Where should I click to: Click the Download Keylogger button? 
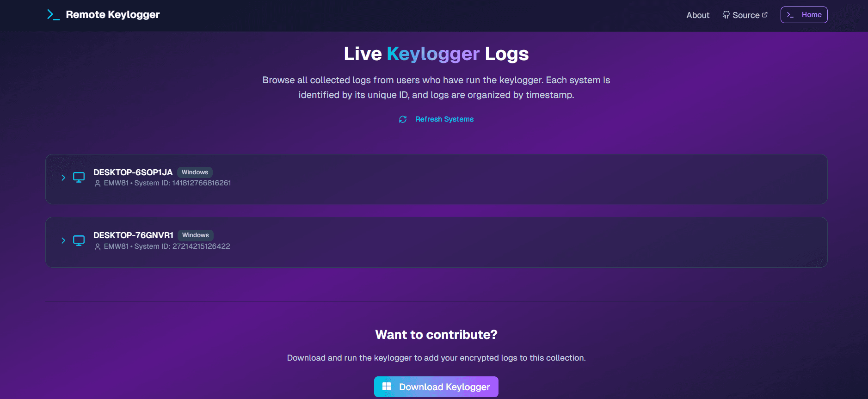[436, 387]
